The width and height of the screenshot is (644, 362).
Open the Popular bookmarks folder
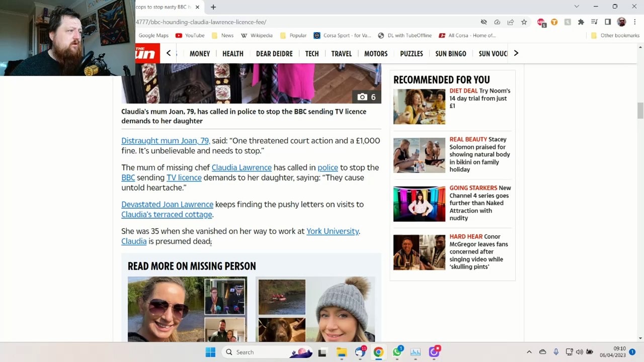point(293,35)
